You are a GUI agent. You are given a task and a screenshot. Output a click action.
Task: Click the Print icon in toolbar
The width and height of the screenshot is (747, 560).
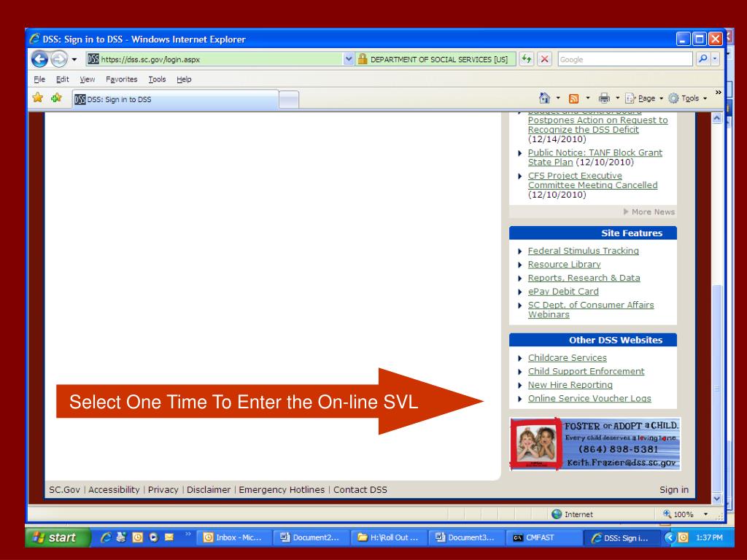[604, 98]
